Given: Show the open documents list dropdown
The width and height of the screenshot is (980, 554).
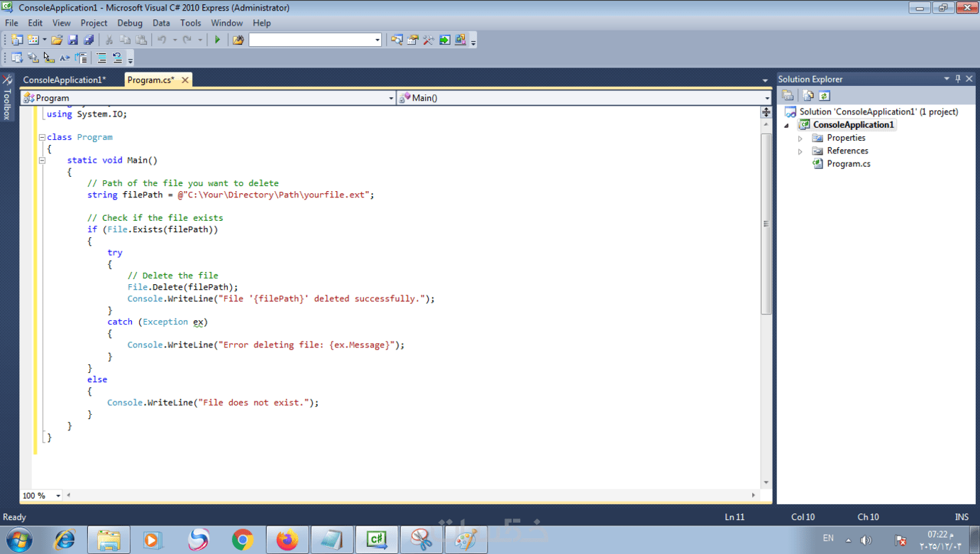Looking at the screenshot, I should pyautogui.click(x=765, y=80).
